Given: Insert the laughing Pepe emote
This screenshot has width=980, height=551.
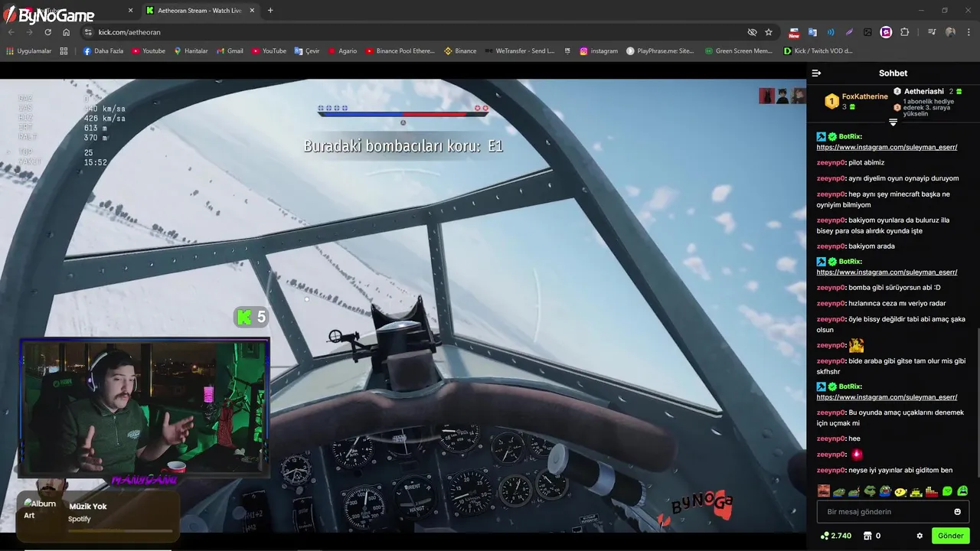Looking at the screenshot, I should [x=885, y=491].
